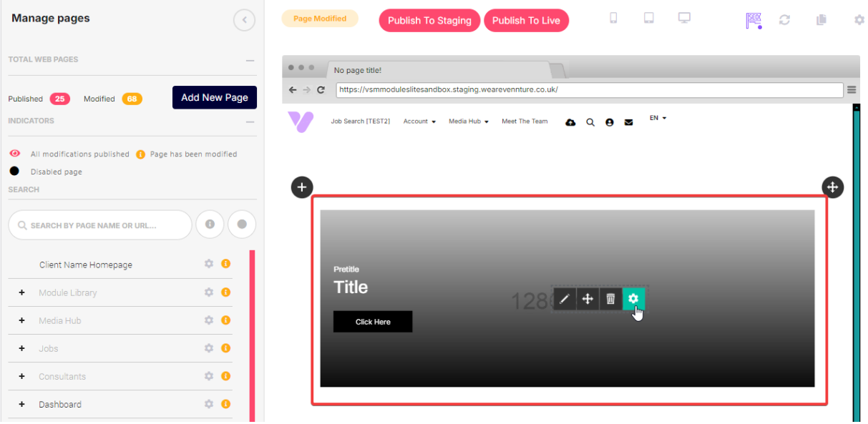
Task: Click the move section handle icon
Action: pos(833,187)
